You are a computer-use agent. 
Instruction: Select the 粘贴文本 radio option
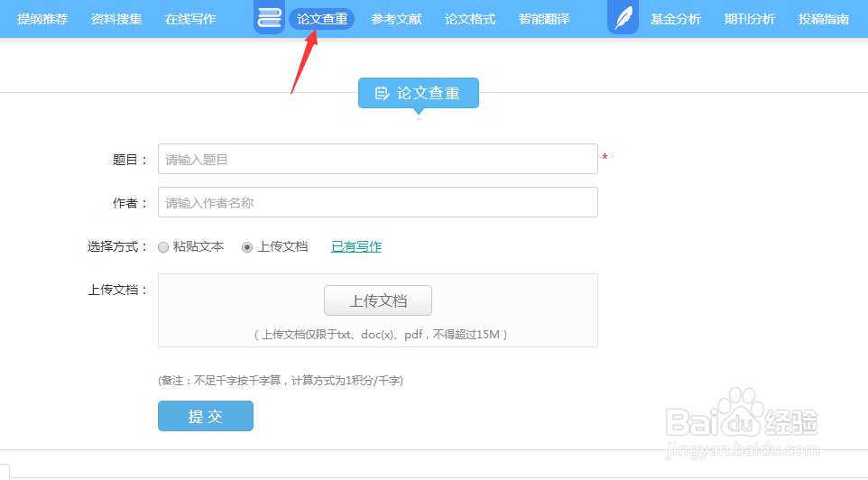click(163, 247)
